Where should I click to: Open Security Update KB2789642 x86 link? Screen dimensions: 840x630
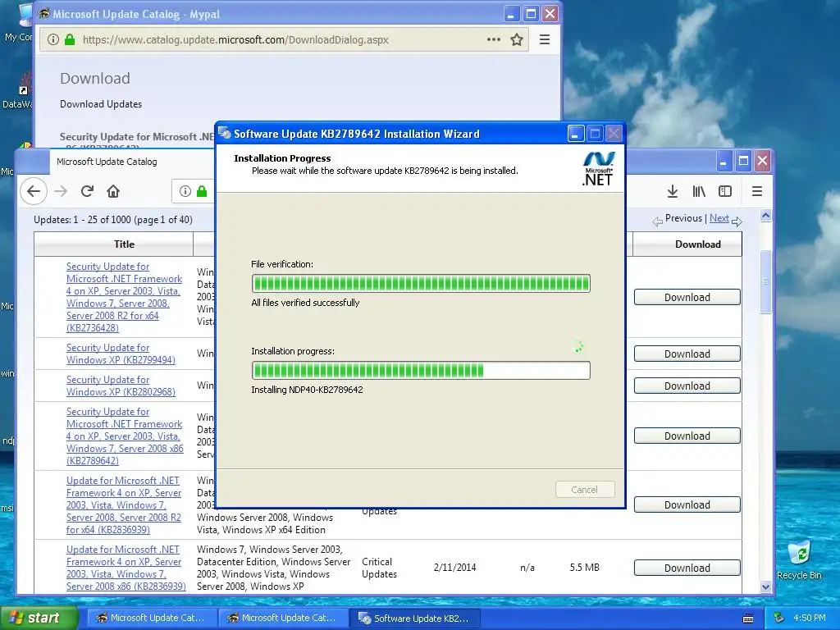(125, 436)
